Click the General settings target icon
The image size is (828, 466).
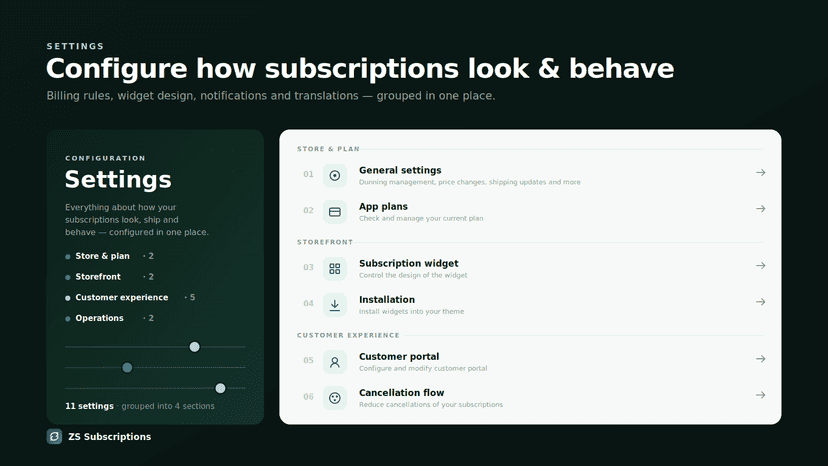335,175
